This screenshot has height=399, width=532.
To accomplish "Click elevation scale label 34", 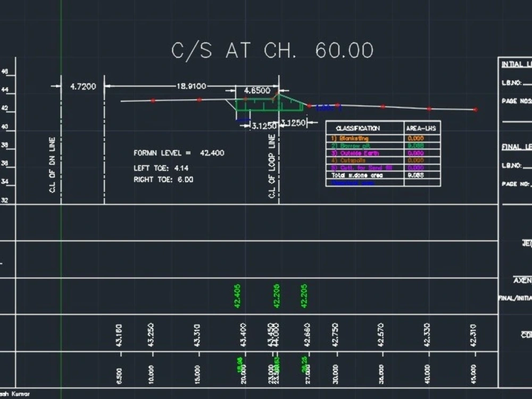I will [x=4, y=181].
